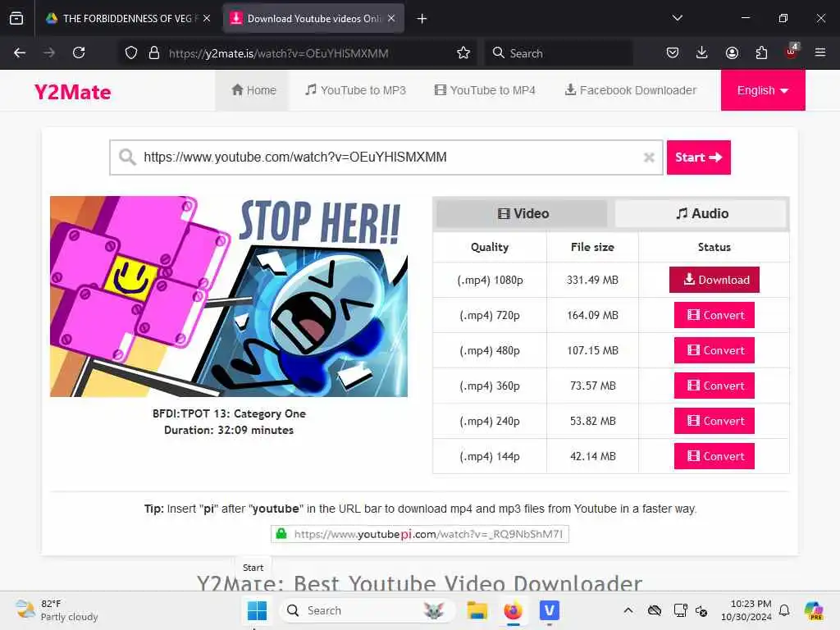
Task: Open the extensions puzzle icon
Action: 761,52
